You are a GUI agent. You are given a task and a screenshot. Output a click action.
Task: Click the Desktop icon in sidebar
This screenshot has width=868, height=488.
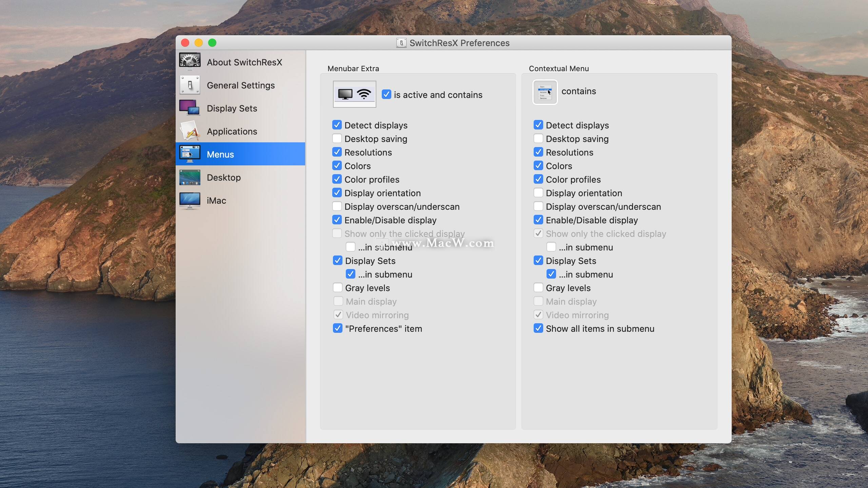coord(190,178)
